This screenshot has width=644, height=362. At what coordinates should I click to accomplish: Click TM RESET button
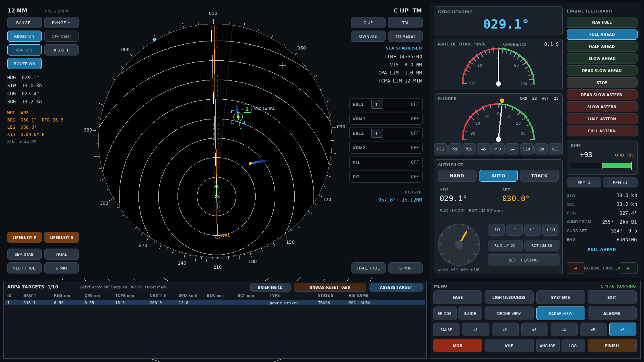click(x=405, y=36)
